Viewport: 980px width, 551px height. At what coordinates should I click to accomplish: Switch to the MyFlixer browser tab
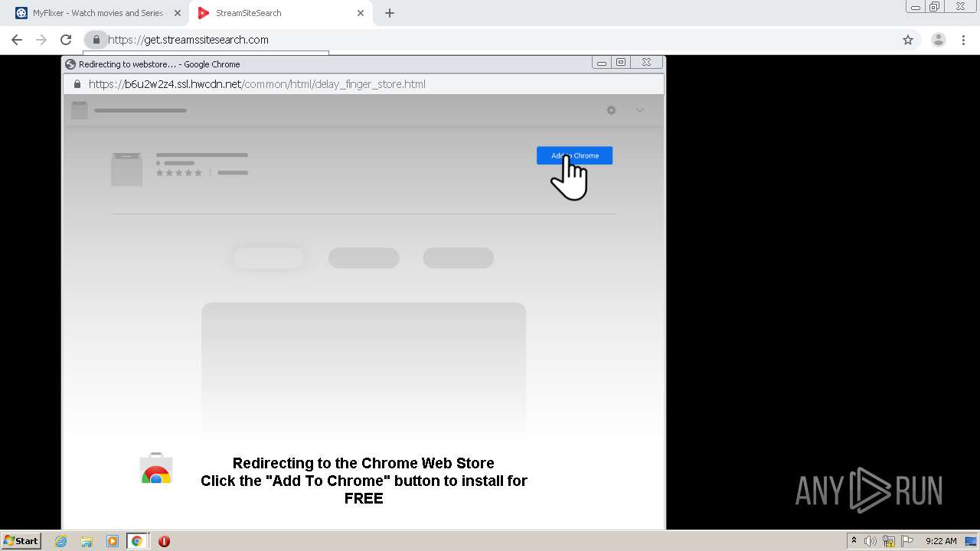[x=97, y=13]
